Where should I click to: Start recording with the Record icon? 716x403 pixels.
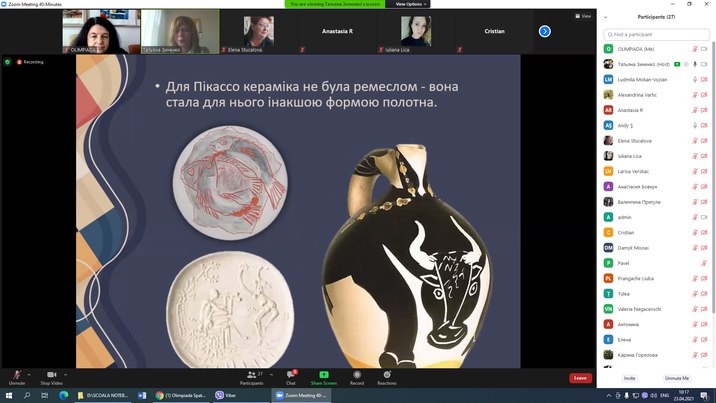click(x=356, y=374)
